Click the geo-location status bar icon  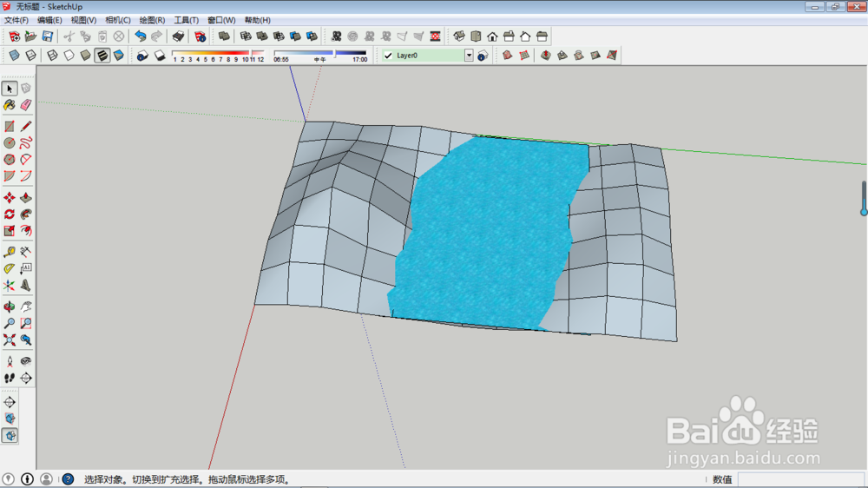9,479
